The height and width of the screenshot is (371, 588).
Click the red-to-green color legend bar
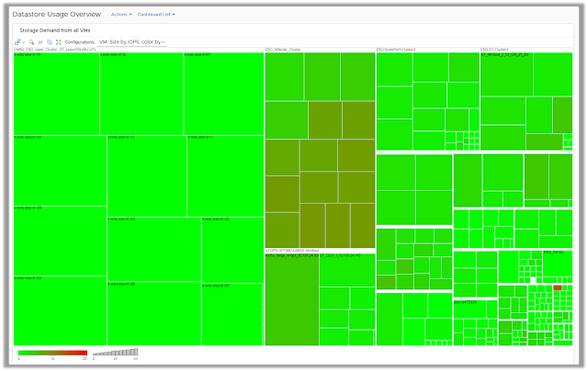(x=52, y=353)
